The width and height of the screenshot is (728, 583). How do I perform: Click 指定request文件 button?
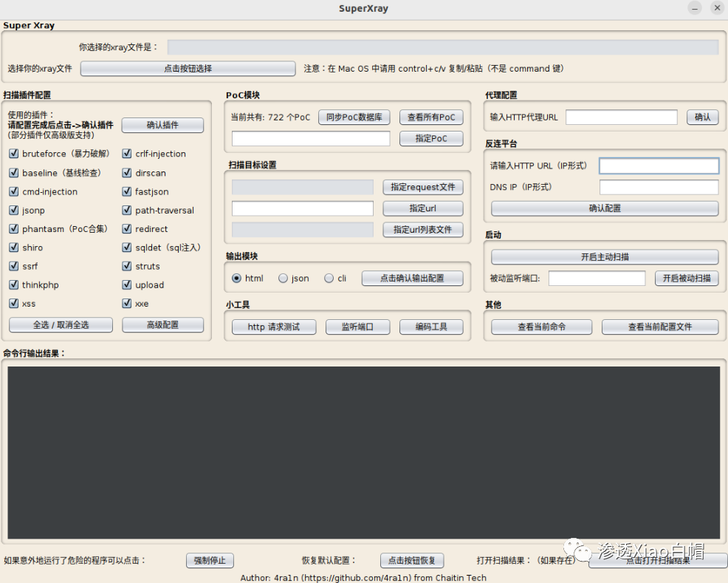tap(423, 187)
